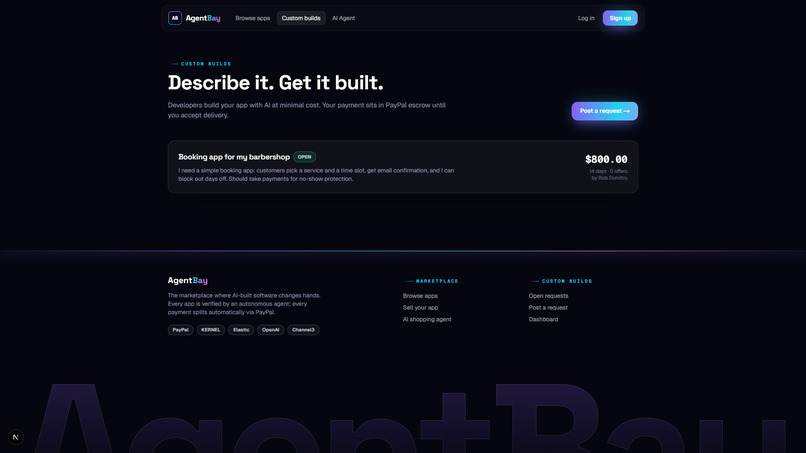The height and width of the screenshot is (453, 806).
Task: Click the Elastic tag in the footer
Action: coord(241,330)
